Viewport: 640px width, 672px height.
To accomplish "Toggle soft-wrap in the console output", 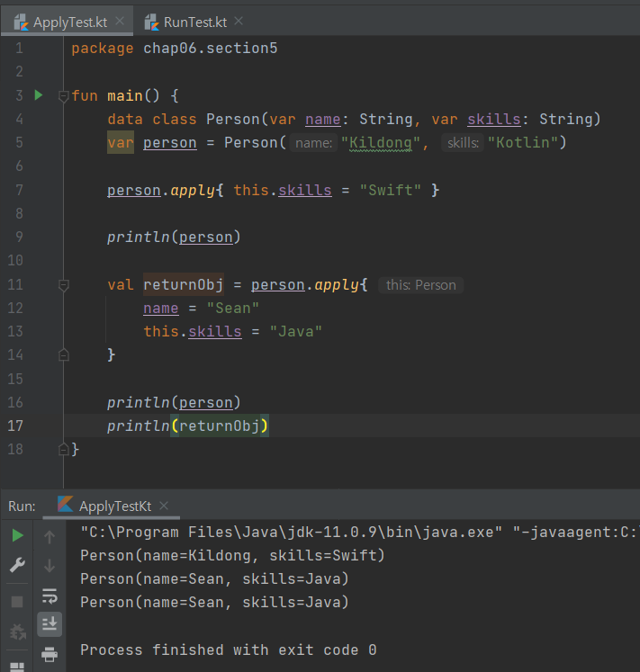I will (50, 596).
